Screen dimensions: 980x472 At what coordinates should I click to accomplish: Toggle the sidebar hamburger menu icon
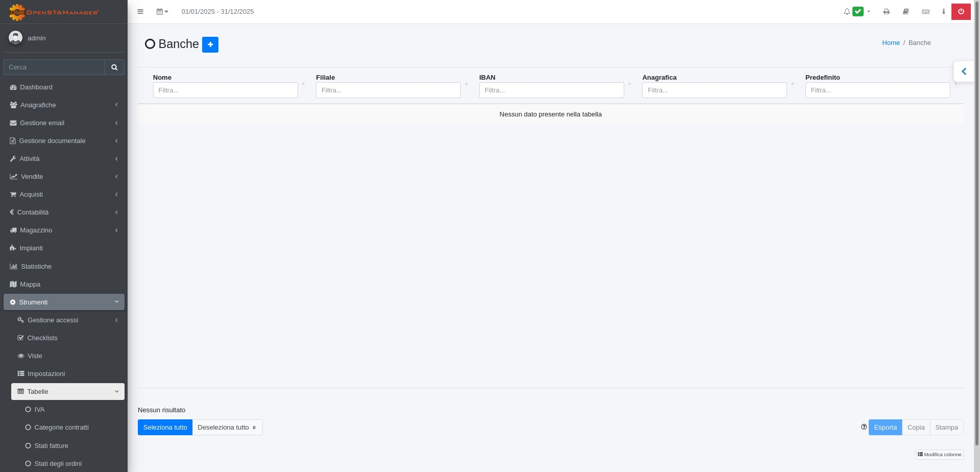coord(140,12)
